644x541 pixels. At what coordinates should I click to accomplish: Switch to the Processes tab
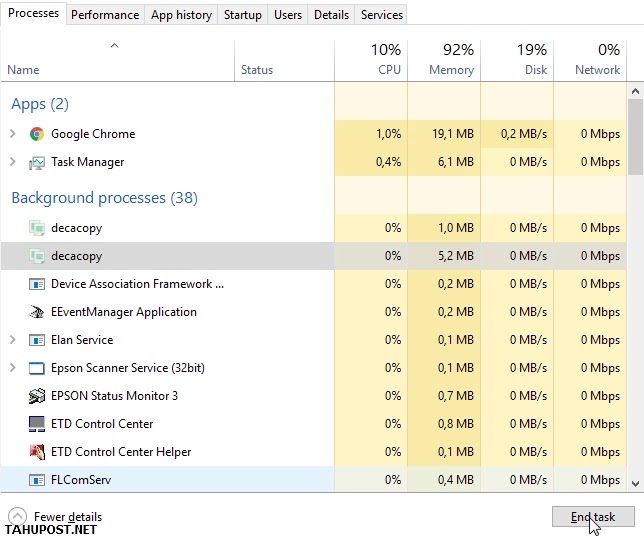tap(33, 14)
